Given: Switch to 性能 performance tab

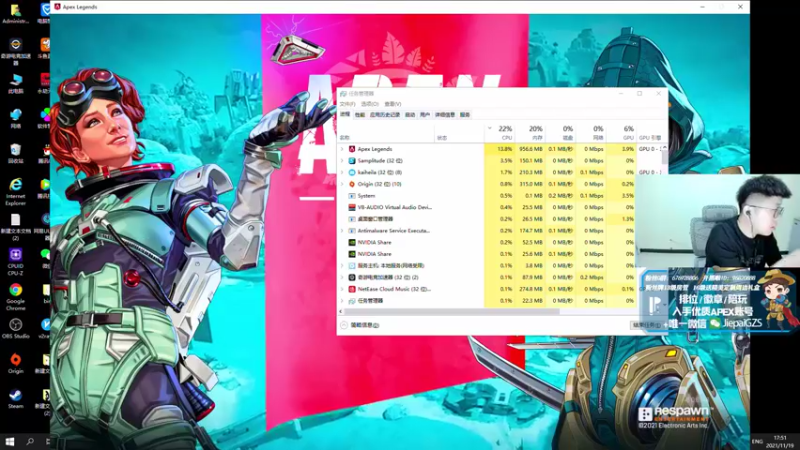Looking at the screenshot, I should [x=360, y=115].
